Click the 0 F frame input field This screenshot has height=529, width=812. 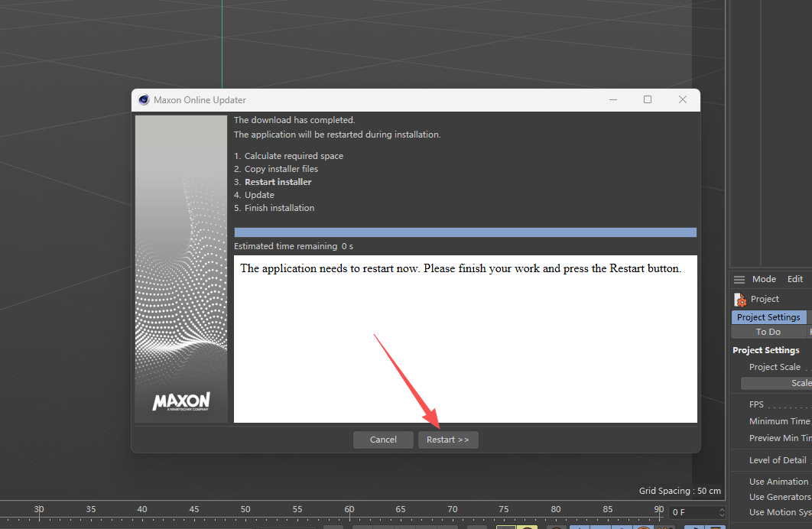coord(692,512)
